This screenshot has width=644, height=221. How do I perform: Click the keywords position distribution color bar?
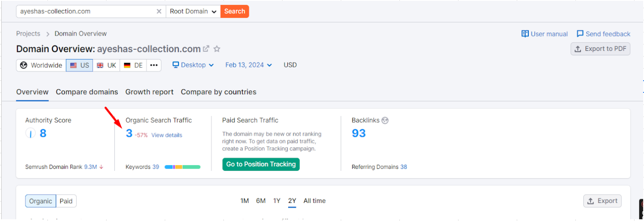182,167
